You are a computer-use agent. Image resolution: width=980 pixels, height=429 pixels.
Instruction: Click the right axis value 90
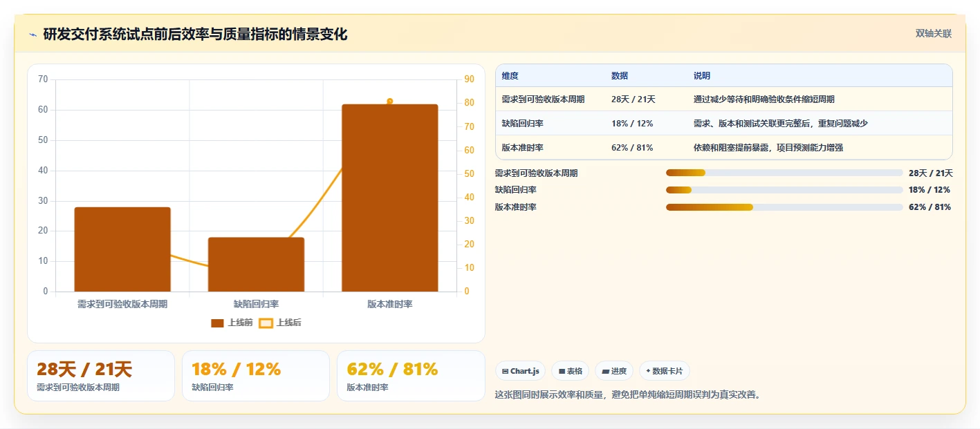469,79
